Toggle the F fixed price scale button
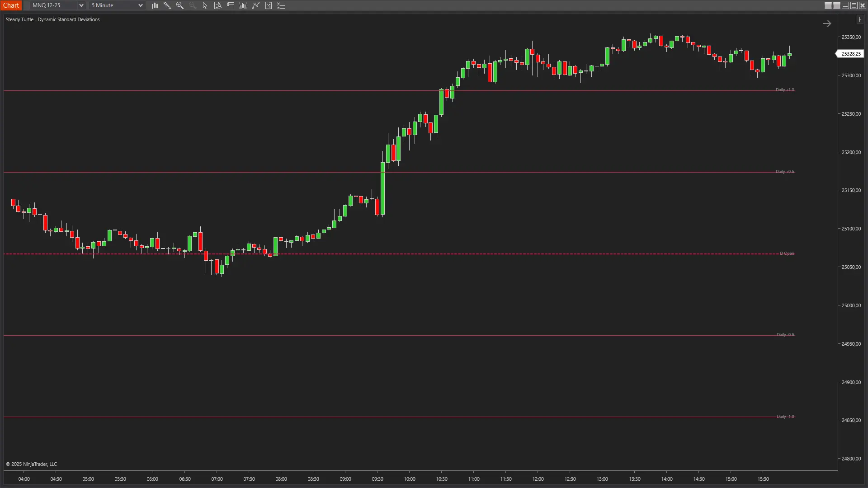The height and width of the screenshot is (488, 868). pos(860,19)
